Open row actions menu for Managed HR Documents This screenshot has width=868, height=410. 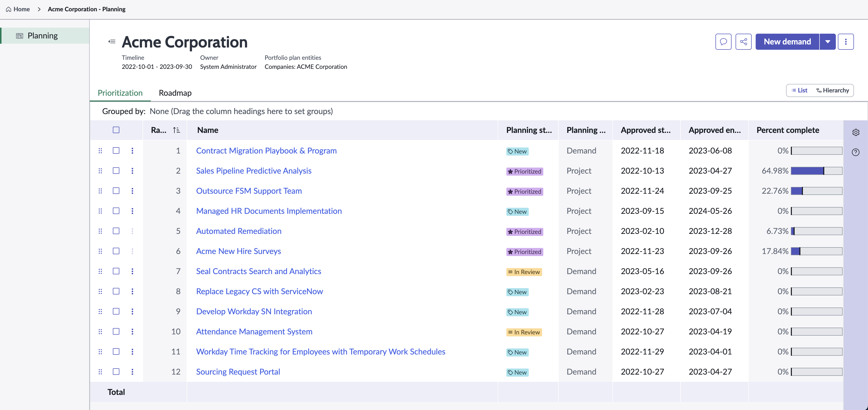pos(132,211)
